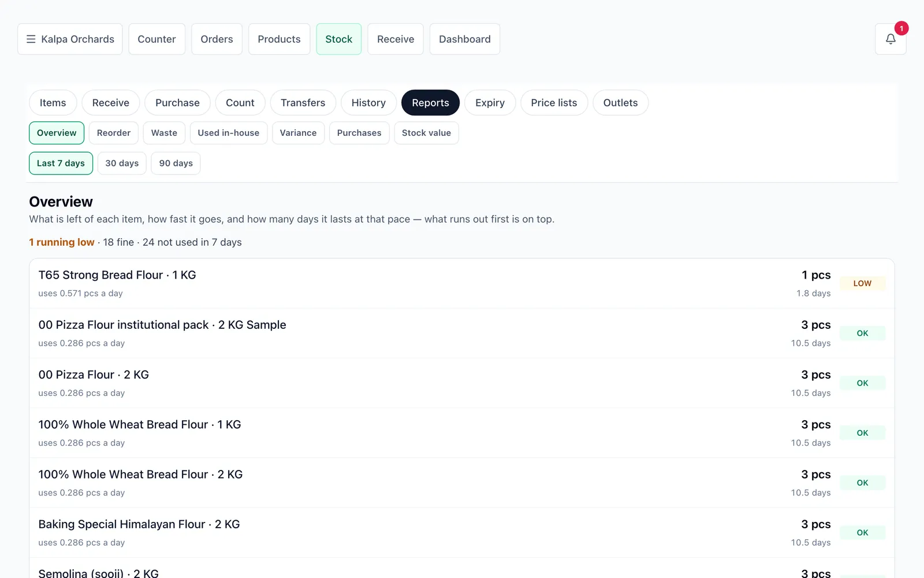Go to the Products page
The image size is (924, 578).
tap(279, 39)
